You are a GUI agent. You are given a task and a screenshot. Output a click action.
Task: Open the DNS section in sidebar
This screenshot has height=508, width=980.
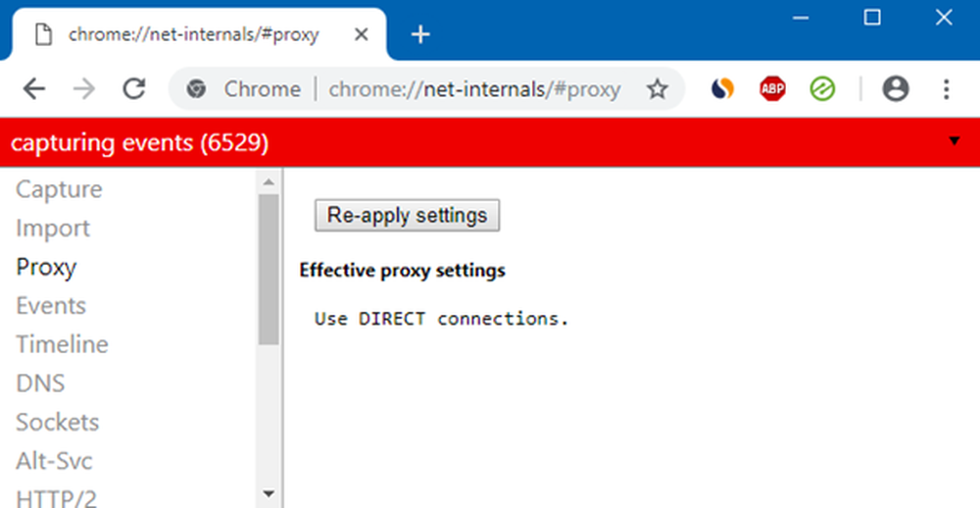40,383
